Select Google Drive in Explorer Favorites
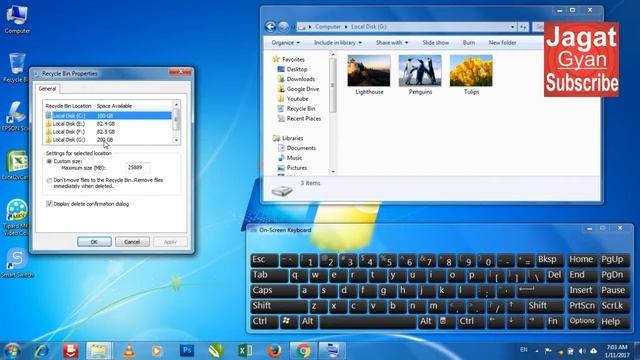This screenshot has width=640, height=360. [x=298, y=89]
